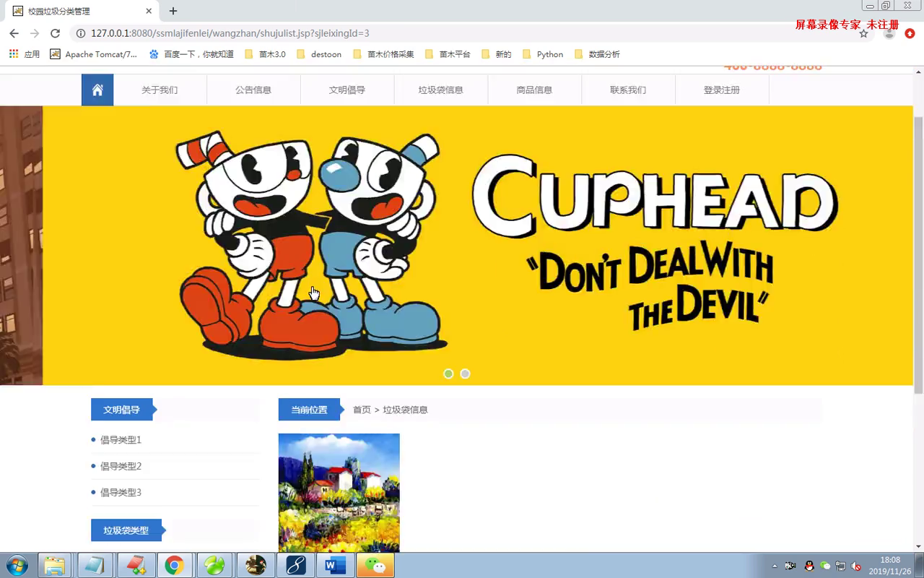Open the 应用 apps shortcut in the bookmarks bar
924x578 pixels.
click(25, 54)
